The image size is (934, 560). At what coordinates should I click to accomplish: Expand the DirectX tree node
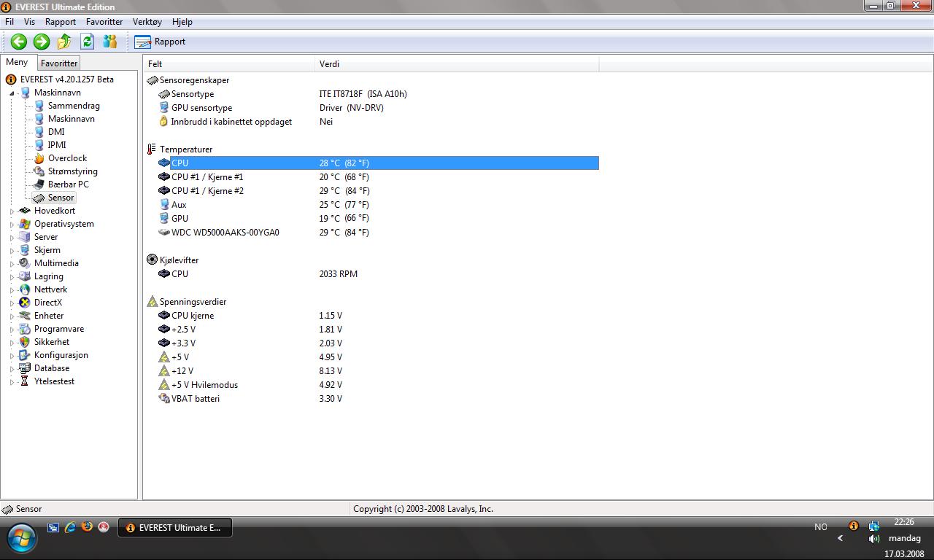point(12,303)
